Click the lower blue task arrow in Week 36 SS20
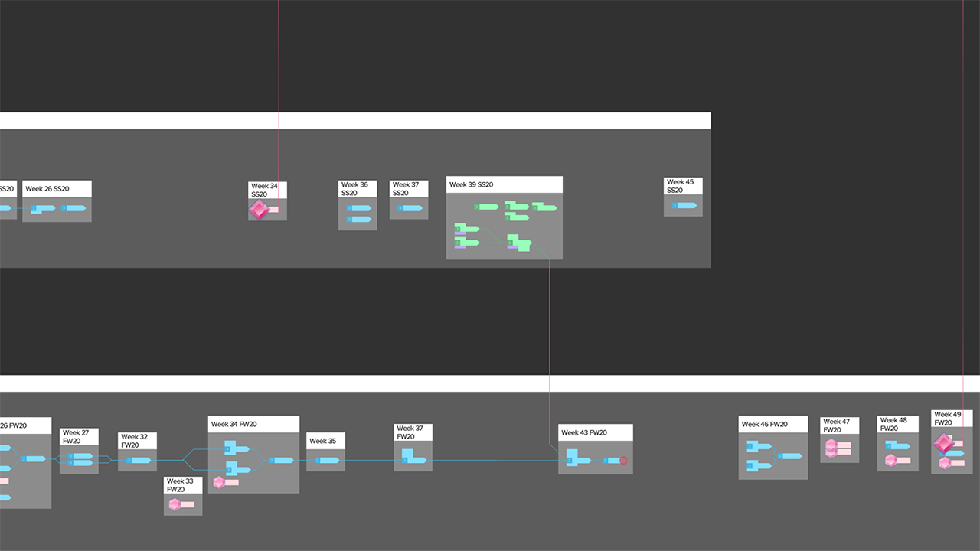This screenshot has height=551, width=980. (358, 220)
